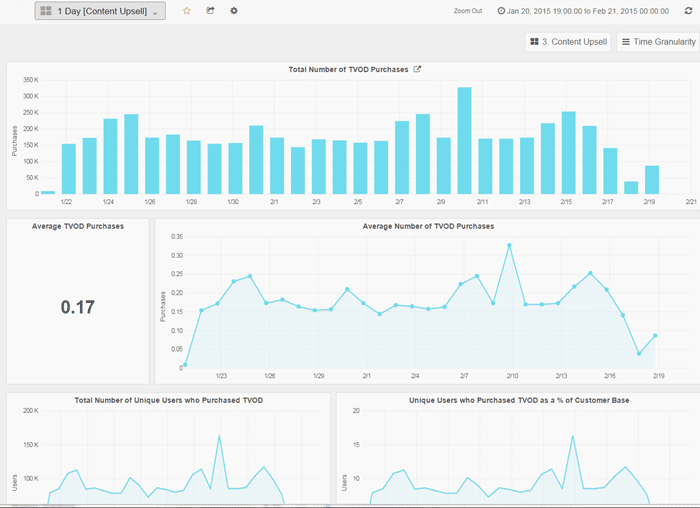Click the Zoom Out link
This screenshot has width=700, height=508.
point(467,11)
